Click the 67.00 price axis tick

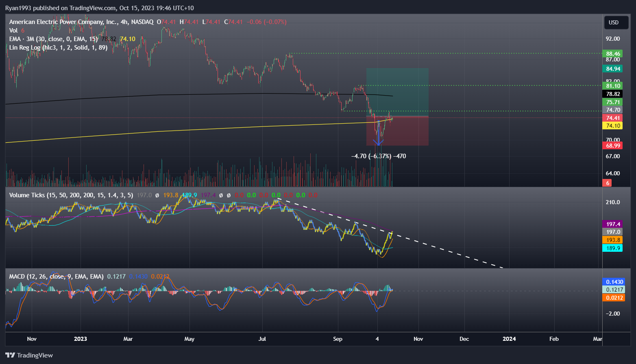click(613, 156)
